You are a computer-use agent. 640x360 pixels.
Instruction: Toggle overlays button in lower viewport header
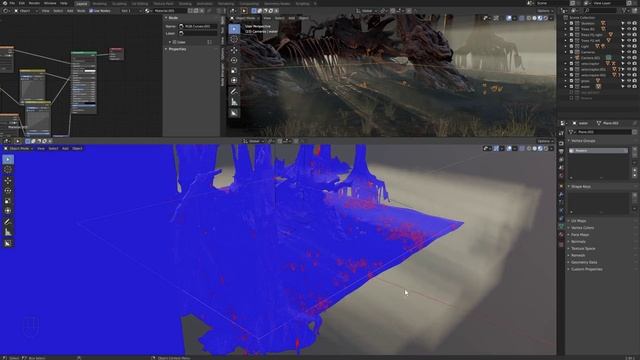pyautogui.click(x=509, y=149)
